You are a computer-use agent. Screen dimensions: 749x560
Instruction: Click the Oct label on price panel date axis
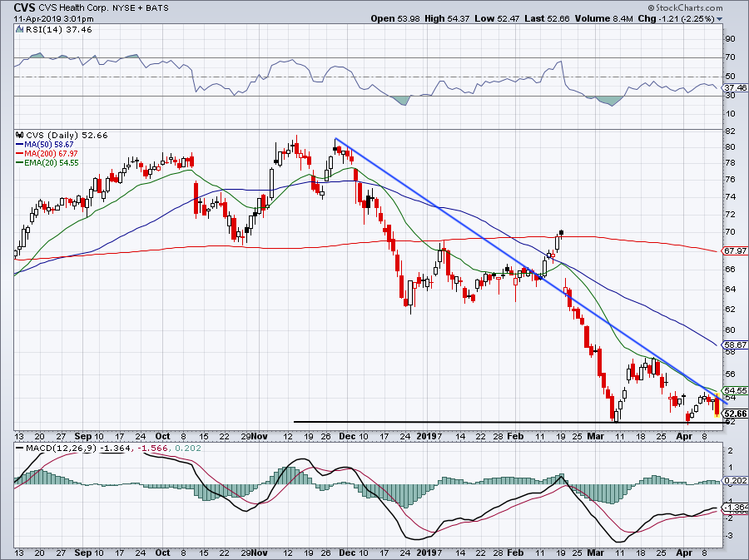click(162, 436)
